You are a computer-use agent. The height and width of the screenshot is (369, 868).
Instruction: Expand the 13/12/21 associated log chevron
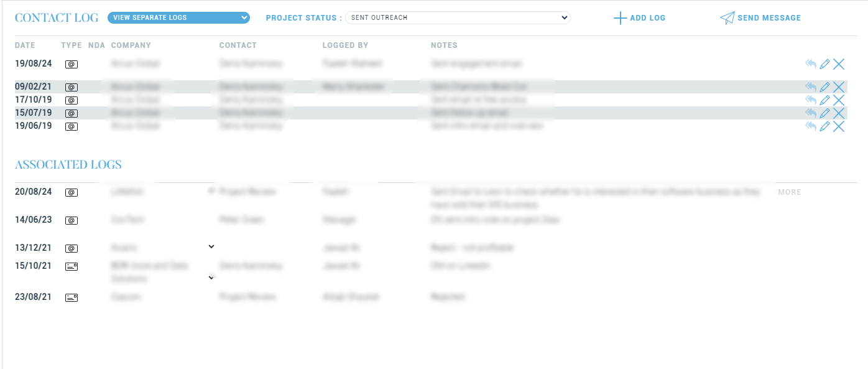[211, 247]
